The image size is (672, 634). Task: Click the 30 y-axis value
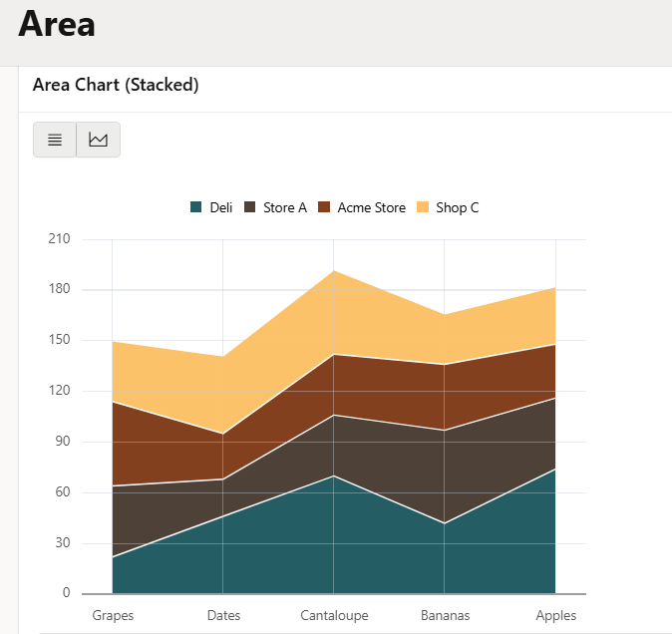pos(63,542)
